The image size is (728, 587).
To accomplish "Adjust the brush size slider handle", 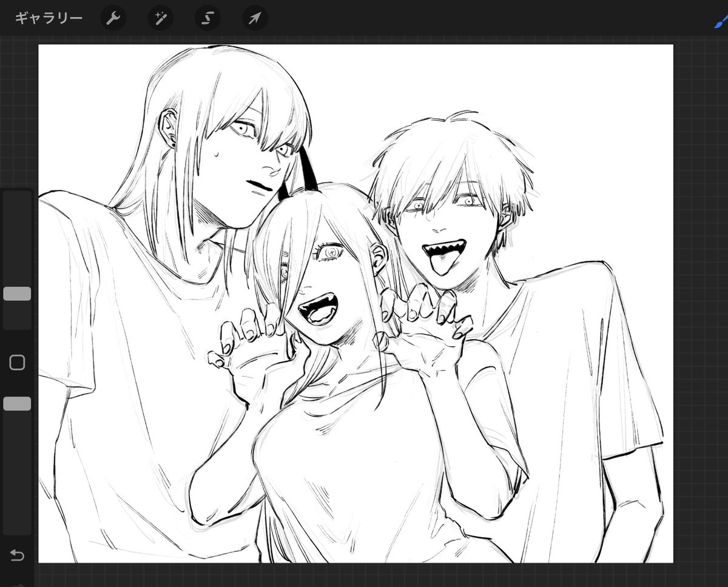I will (17, 294).
